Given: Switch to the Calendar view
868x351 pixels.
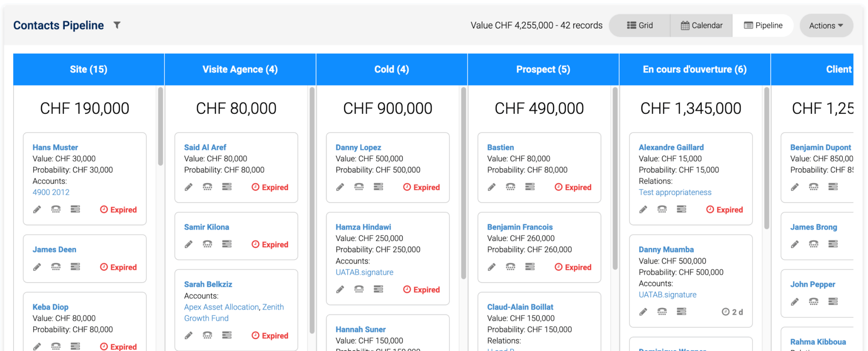Looking at the screenshot, I should coord(701,25).
